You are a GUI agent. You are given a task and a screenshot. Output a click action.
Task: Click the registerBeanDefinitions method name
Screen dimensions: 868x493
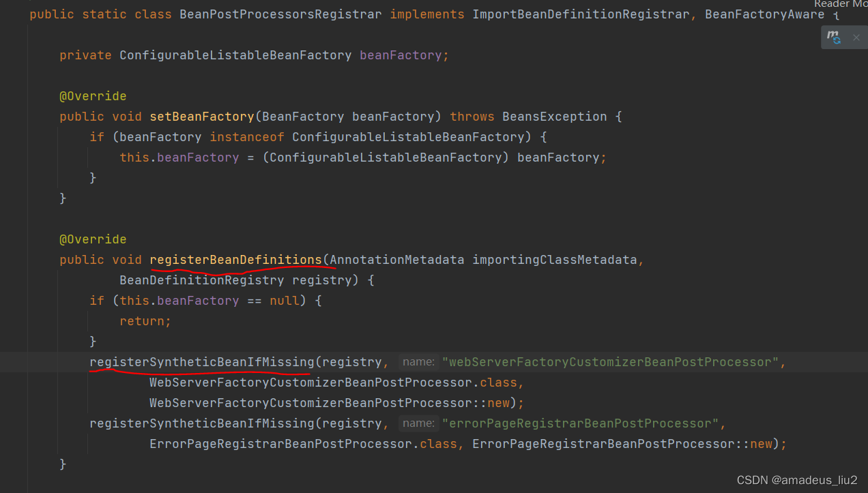235,260
